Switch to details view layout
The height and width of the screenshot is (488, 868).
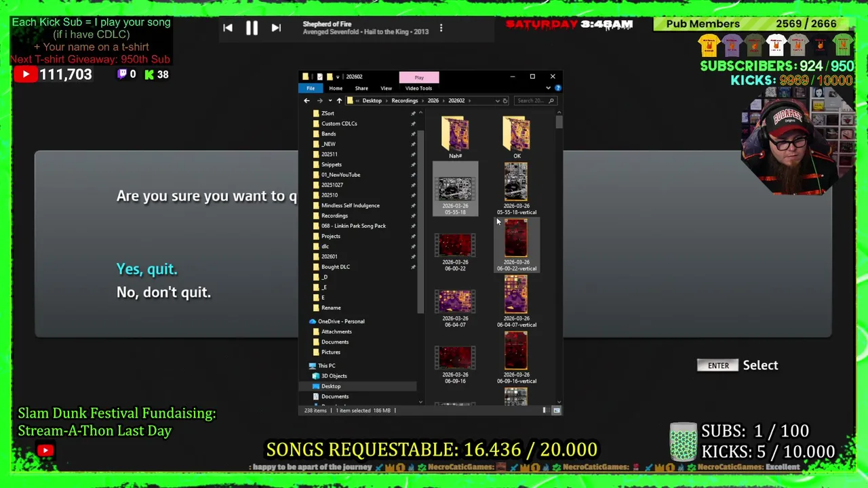pyautogui.click(x=545, y=410)
